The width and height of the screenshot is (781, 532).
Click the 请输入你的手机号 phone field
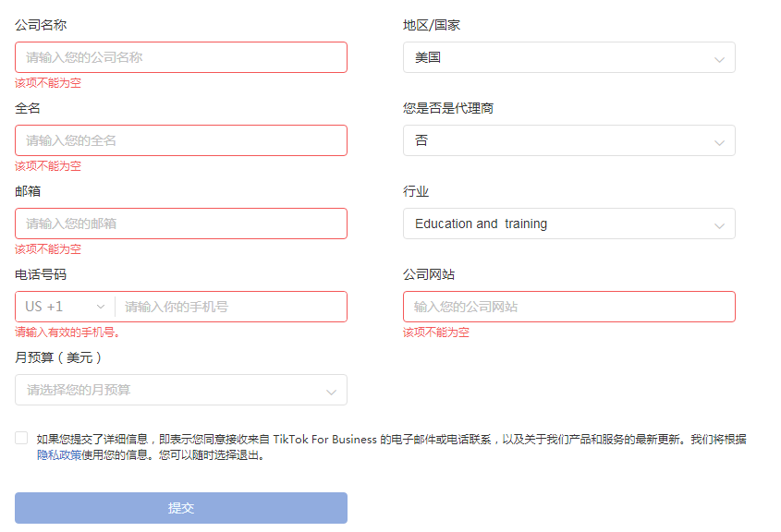tap(231, 307)
